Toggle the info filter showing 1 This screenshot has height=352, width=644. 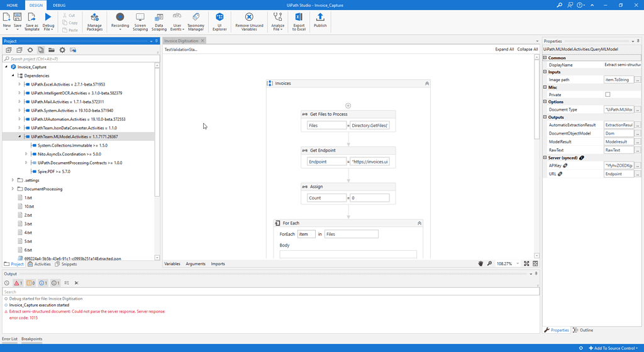click(x=43, y=283)
